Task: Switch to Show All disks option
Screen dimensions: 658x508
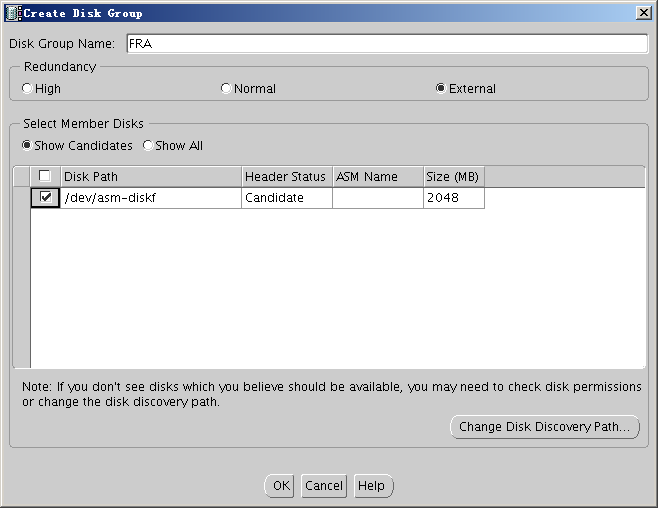Action: tap(148, 146)
